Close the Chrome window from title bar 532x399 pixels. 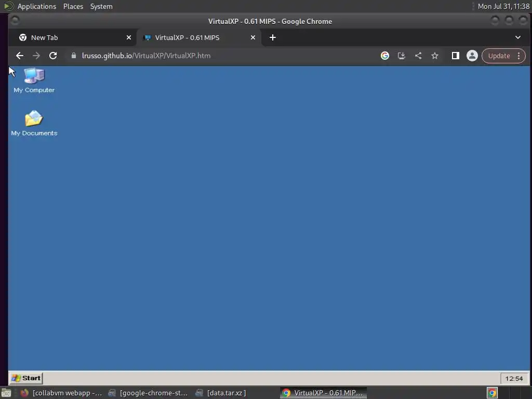523,21
